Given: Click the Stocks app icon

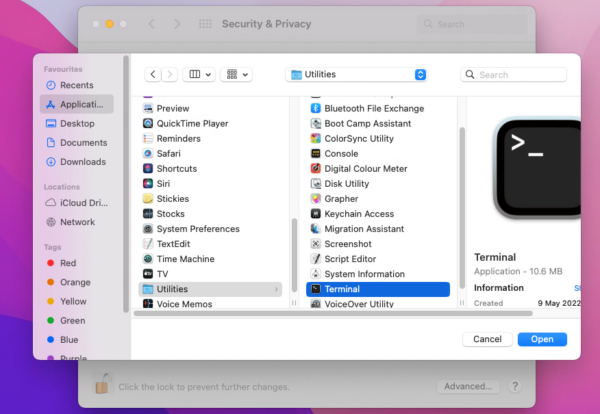Looking at the screenshot, I should (x=148, y=214).
